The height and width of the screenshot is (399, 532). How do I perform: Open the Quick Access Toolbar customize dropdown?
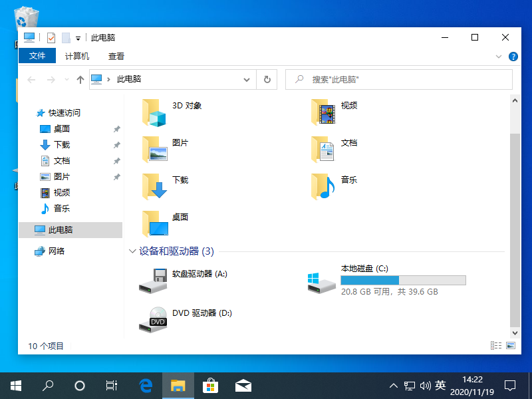78,38
